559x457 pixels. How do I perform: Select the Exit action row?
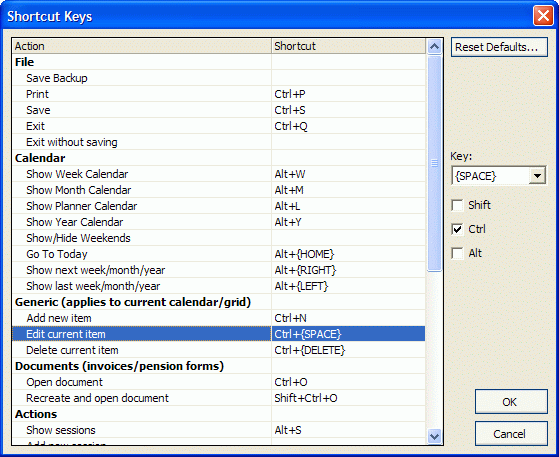point(219,126)
